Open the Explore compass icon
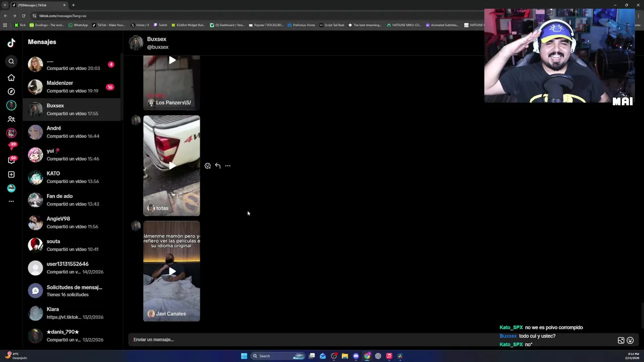This screenshot has width=644, height=362. tap(11, 92)
